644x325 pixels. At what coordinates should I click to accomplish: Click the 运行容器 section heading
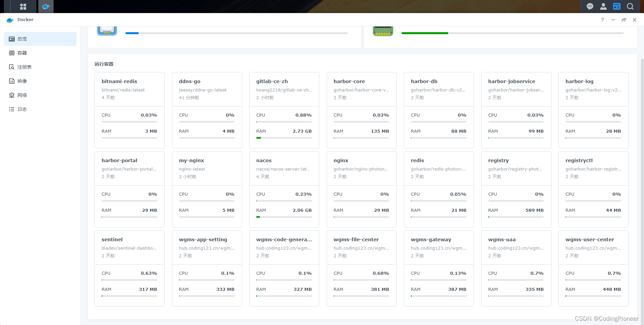[x=104, y=64]
